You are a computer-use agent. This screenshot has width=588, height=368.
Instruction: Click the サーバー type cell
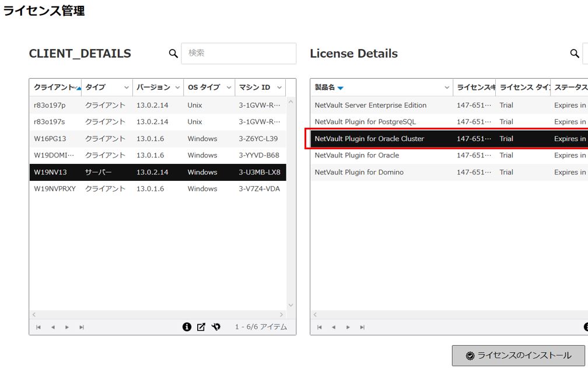click(x=98, y=172)
